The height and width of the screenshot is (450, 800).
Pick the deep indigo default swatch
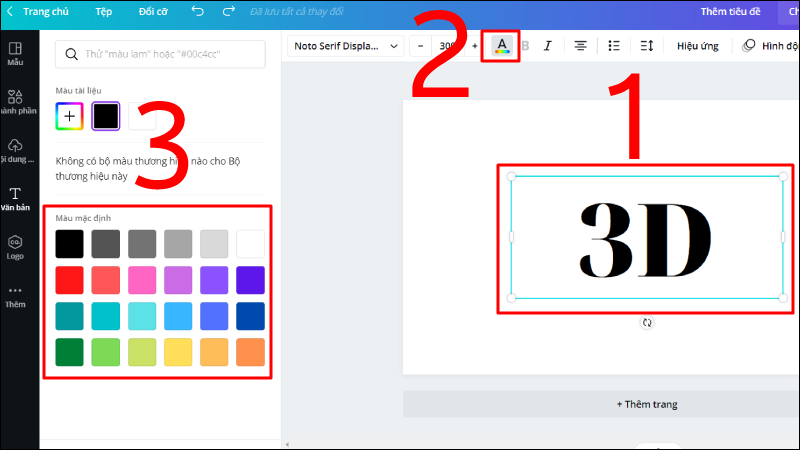pos(250,280)
